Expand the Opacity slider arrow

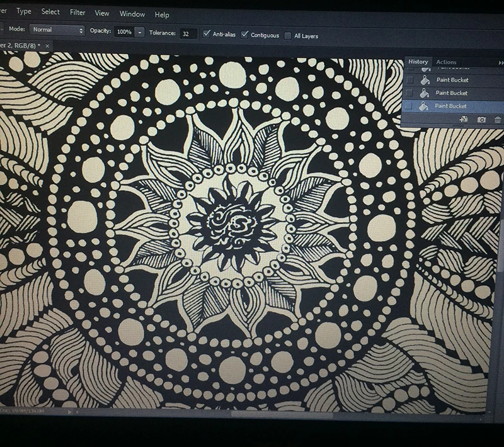[139, 31]
